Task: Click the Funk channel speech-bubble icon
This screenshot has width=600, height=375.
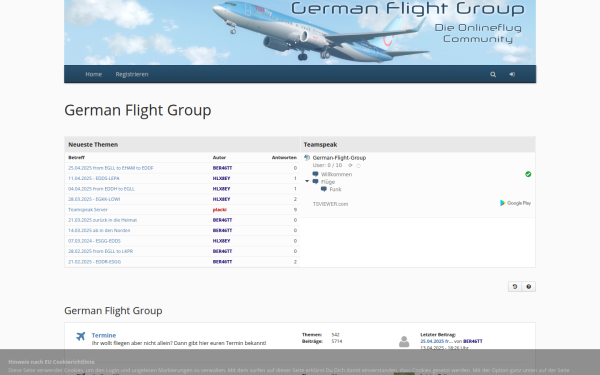Action: 324,189
